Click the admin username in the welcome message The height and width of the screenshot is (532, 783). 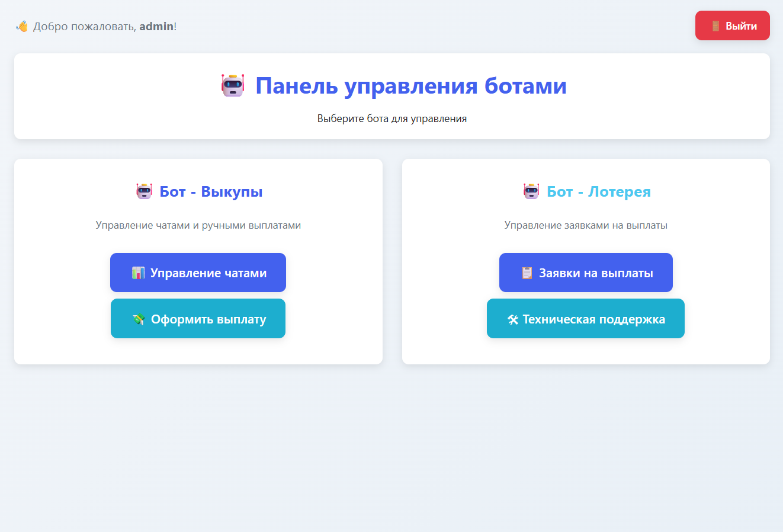pyautogui.click(x=156, y=25)
